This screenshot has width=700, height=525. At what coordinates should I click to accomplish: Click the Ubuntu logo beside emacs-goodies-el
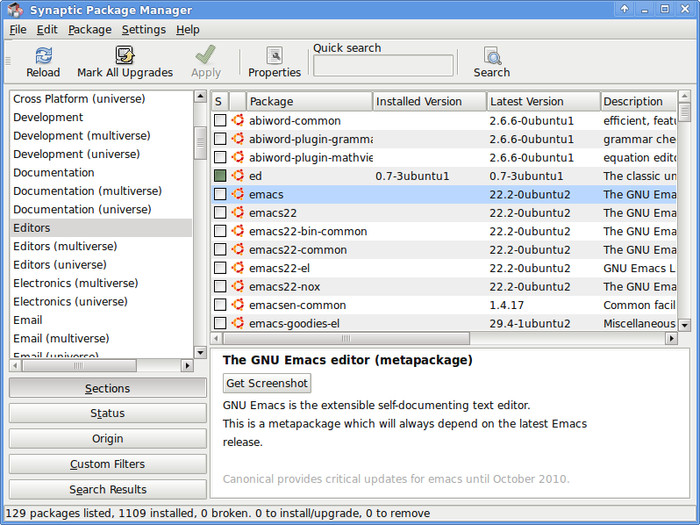click(x=238, y=323)
